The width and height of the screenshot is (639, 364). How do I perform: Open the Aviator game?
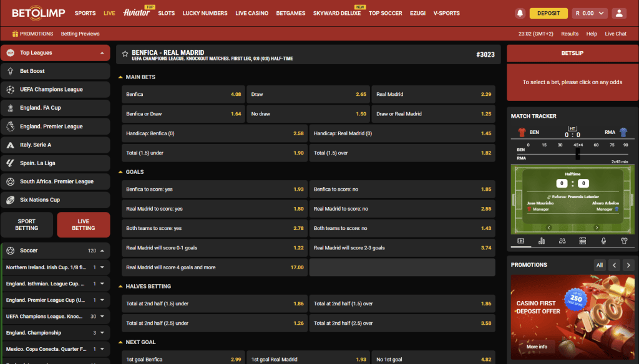pos(137,12)
